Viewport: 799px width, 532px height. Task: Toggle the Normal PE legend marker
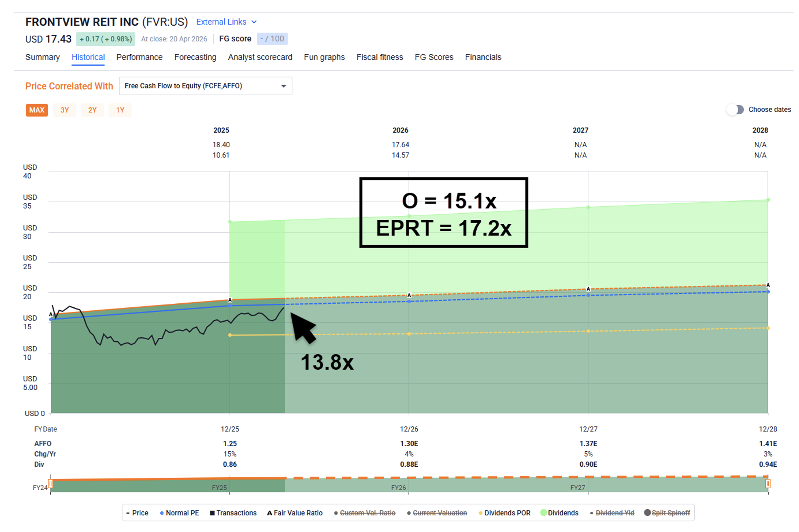tap(162, 513)
